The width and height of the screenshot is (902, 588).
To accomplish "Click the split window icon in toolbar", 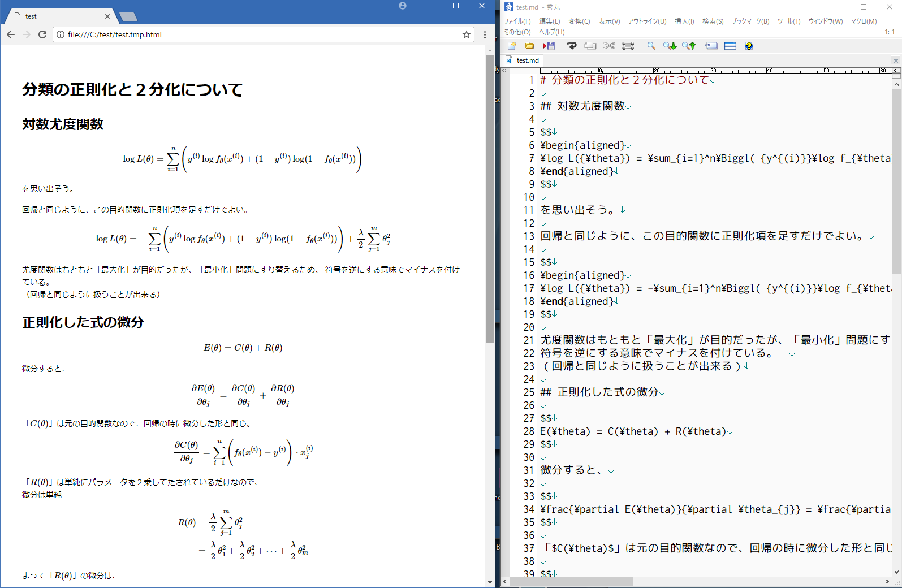I will click(730, 46).
